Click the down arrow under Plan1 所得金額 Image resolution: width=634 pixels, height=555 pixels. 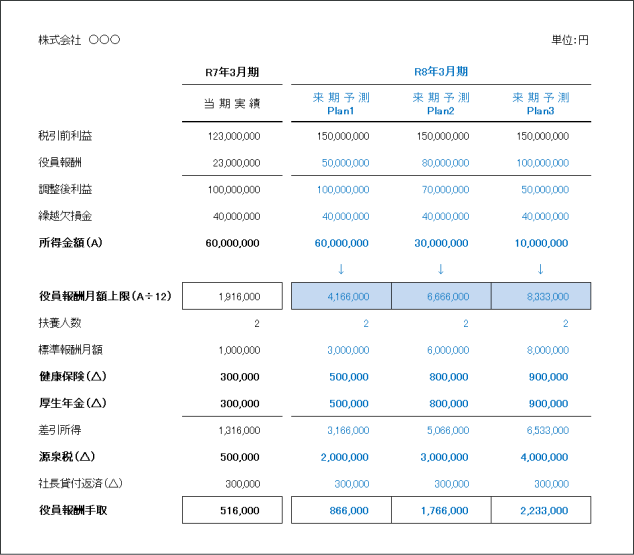tap(341, 269)
